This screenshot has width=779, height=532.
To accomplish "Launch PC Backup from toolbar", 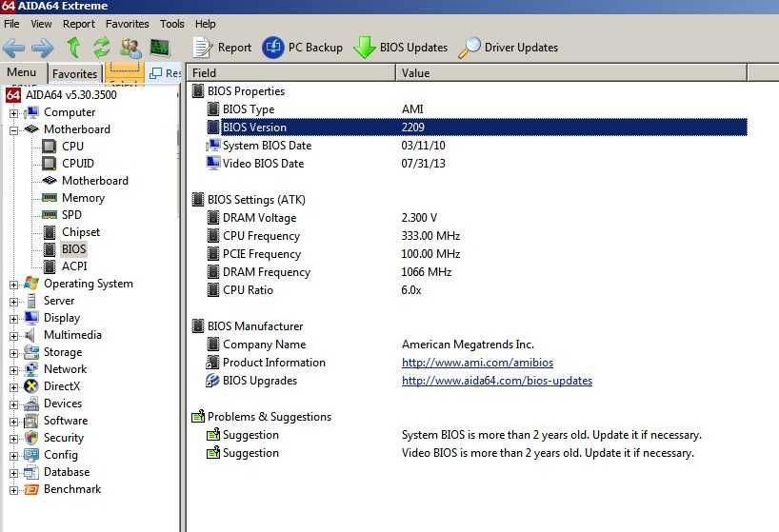I will coord(302,48).
